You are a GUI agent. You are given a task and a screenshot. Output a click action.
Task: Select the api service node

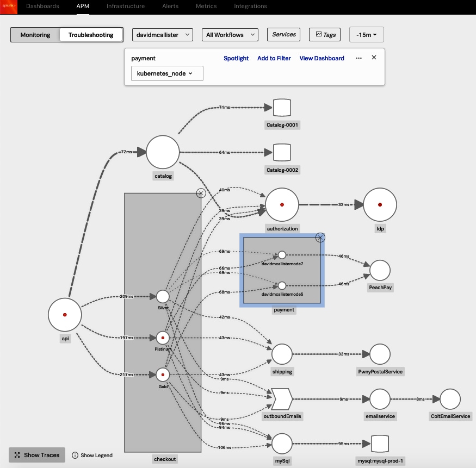(65, 315)
